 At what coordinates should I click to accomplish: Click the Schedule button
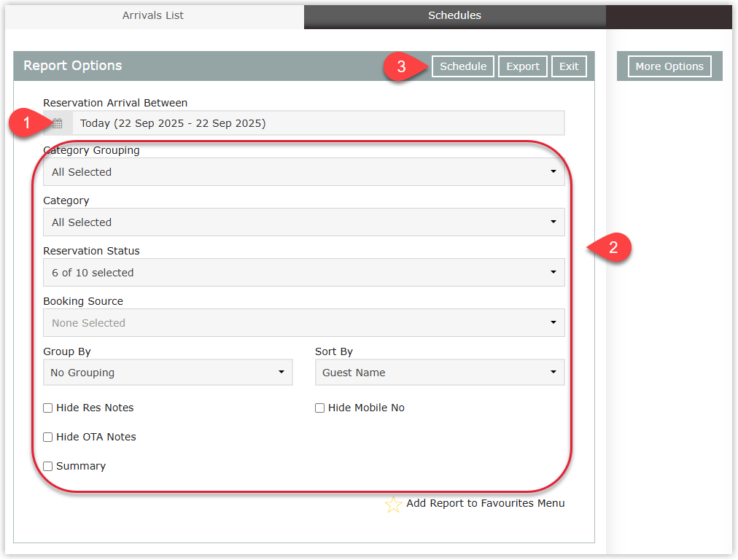(x=463, y=66)
